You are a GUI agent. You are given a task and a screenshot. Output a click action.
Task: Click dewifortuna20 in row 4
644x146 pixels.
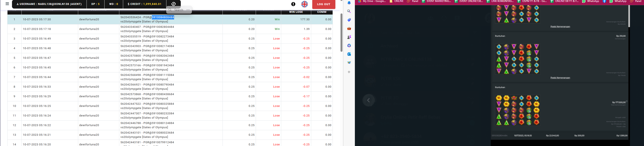89,48
